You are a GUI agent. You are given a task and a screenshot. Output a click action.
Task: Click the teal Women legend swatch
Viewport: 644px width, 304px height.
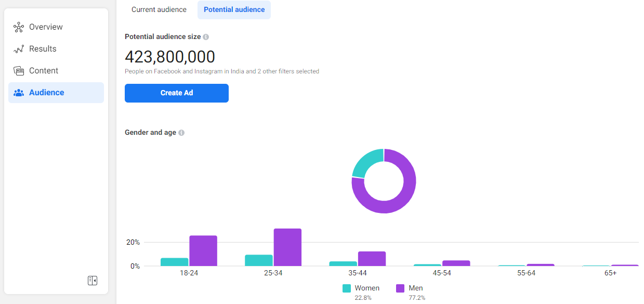347,288
